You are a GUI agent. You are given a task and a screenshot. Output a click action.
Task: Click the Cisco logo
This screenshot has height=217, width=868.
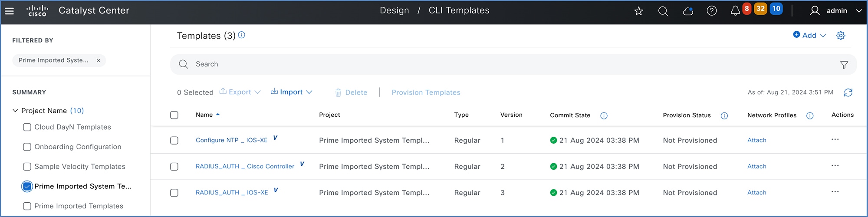[x=37, y=11]
